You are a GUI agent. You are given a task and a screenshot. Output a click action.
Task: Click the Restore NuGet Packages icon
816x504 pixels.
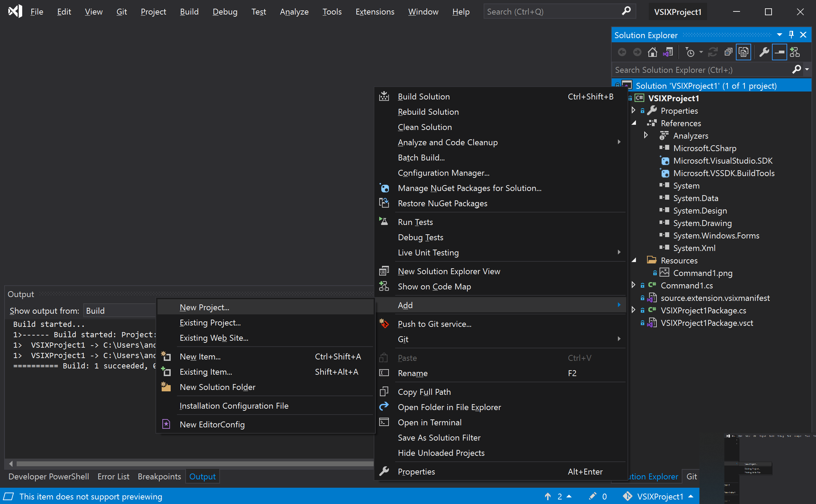(x=384, y=203)
